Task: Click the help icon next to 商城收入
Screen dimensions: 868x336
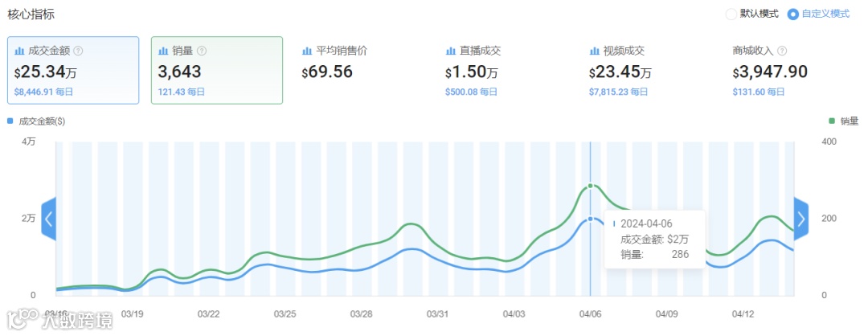Action: click(x=782, y=51)
